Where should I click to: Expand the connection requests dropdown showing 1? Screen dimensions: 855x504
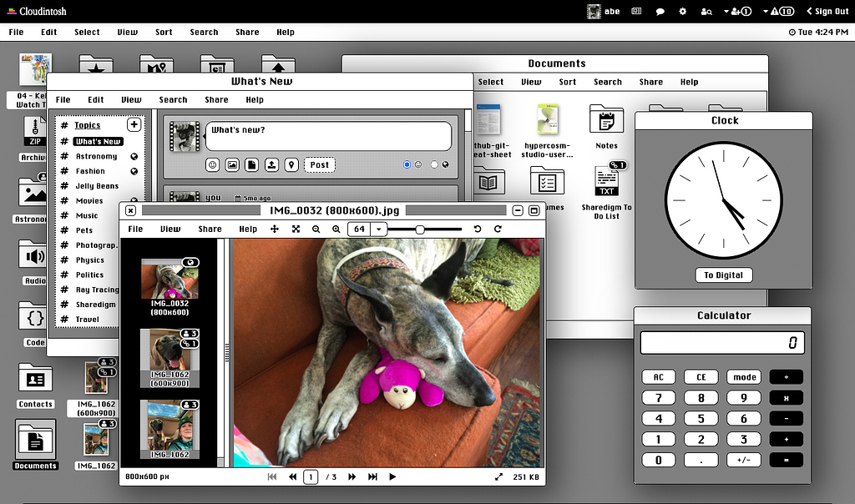(x=738, y=12)
